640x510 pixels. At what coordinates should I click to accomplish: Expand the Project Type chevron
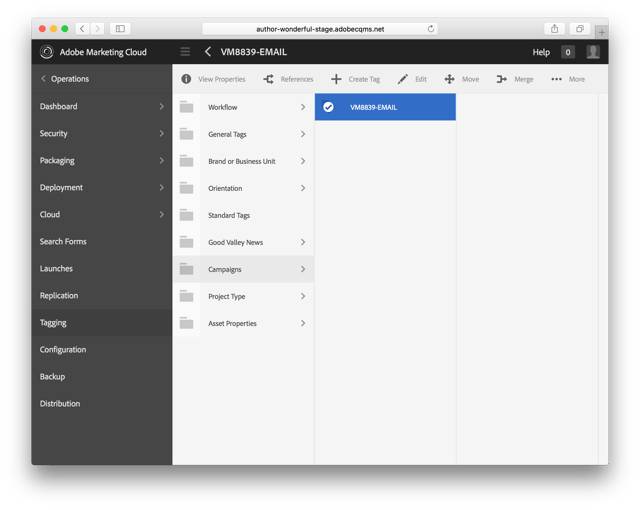tap(303, 296)
